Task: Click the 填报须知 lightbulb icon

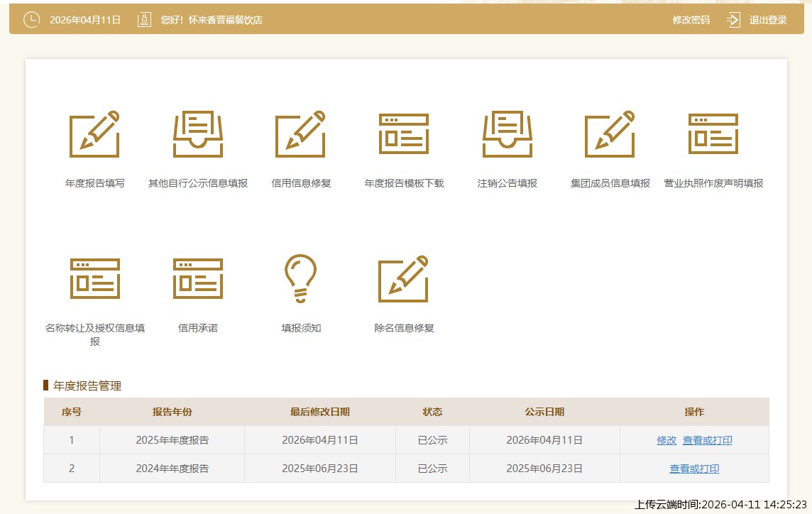Action: pos(301,278)
